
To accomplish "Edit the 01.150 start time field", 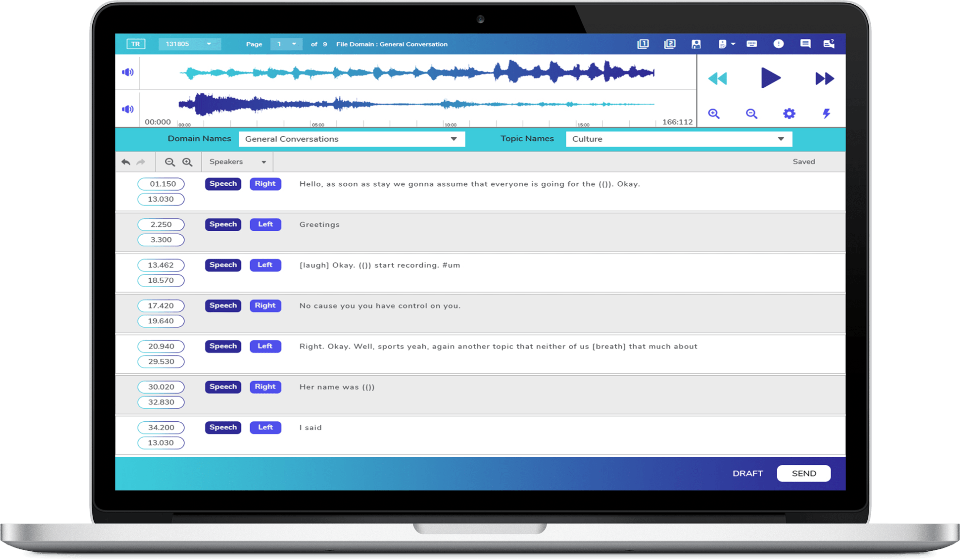I will [161, 184].
